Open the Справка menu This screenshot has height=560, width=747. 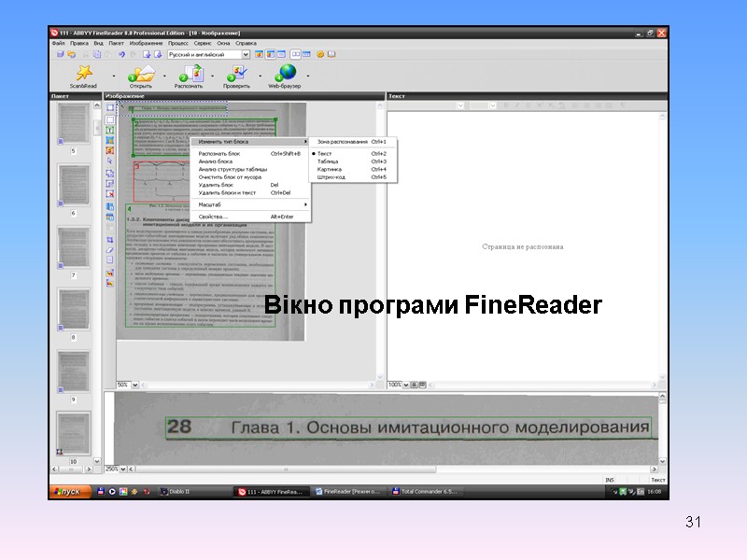coord(246,43)
